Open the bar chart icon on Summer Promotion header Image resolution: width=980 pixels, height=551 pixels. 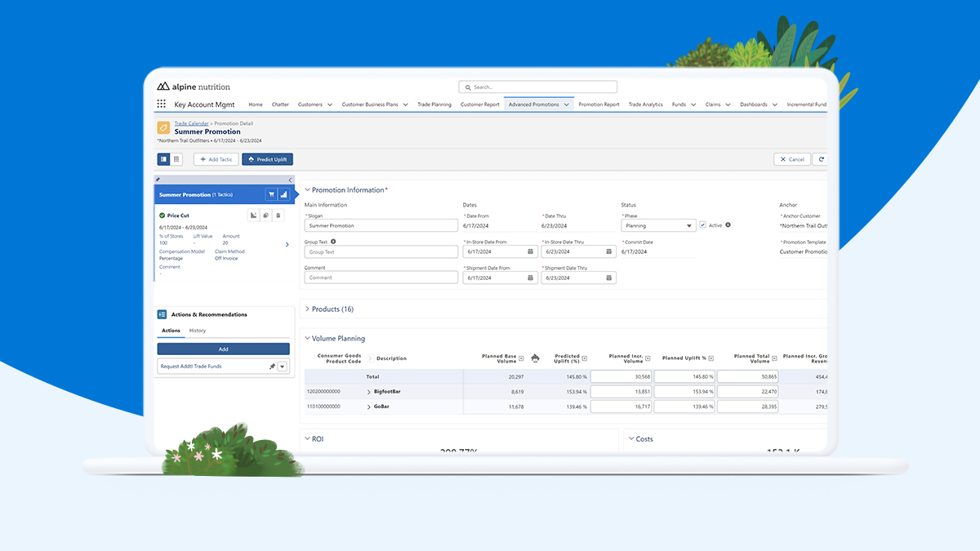click(284, 194)
